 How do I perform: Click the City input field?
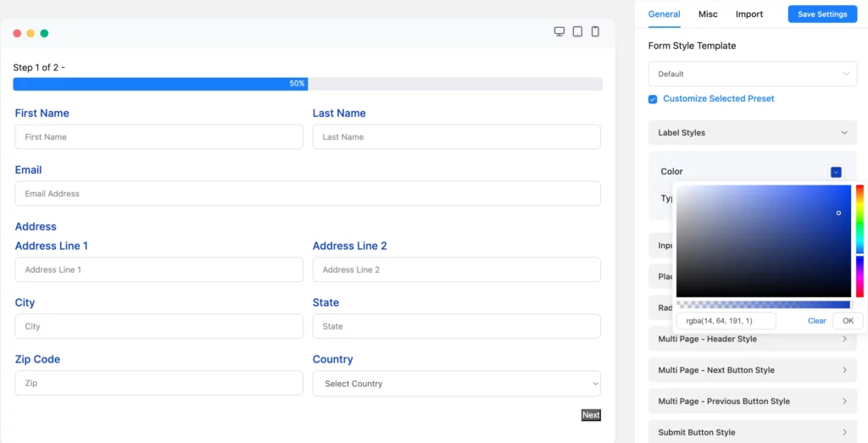[x=159, y=326]
